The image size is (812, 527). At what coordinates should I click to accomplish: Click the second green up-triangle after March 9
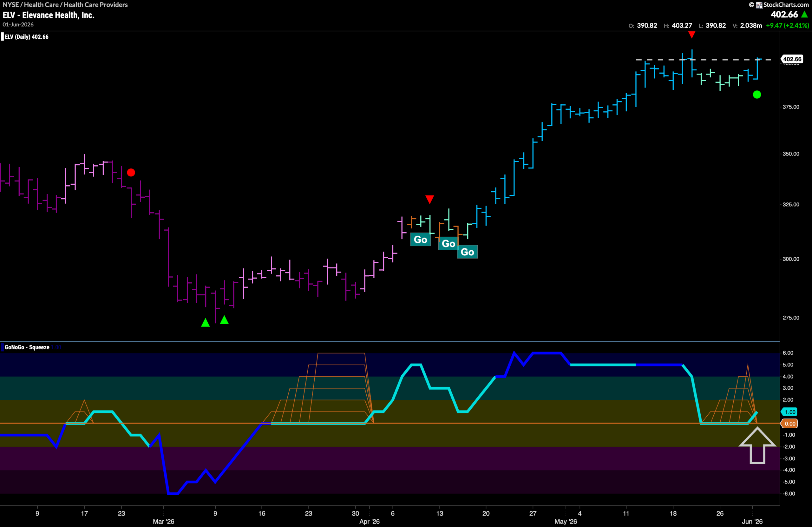(224, 320)
